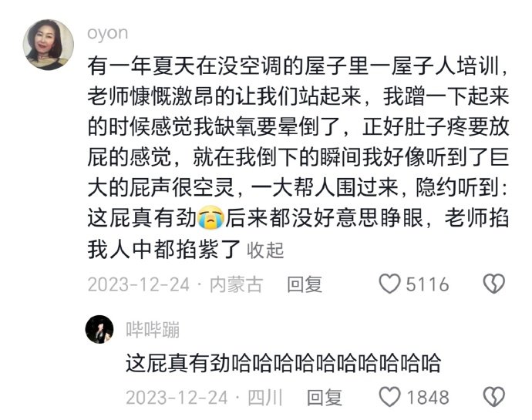Screen dimensions: 532x420
Task: Open oyon's profile avatar
Action: 48,45
